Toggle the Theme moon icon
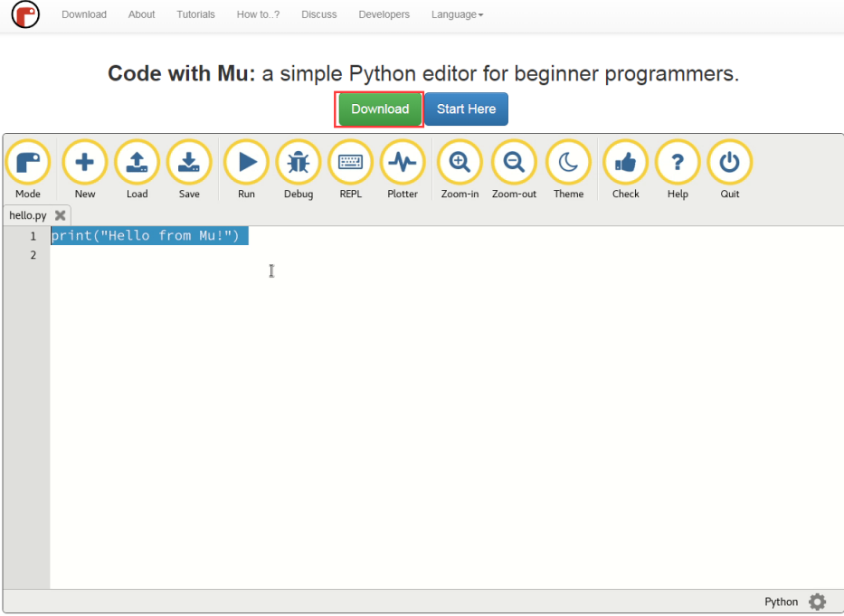This screenshot has height=616, width=844. [x=568, y=162]
